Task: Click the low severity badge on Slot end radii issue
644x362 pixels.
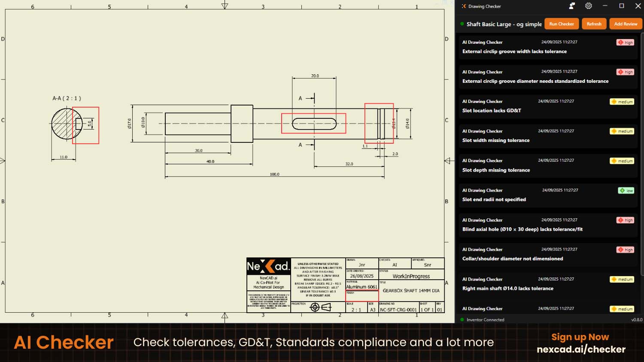Action: coord(626,190)
